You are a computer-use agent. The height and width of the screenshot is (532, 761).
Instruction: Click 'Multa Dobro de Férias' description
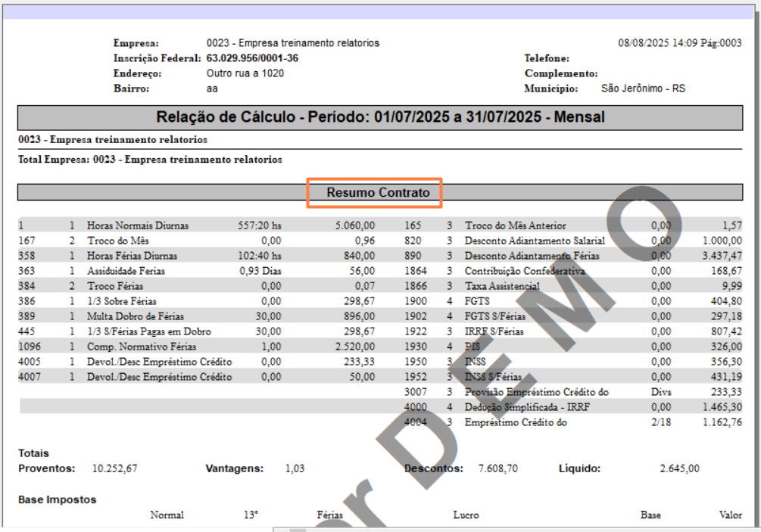coord(136,316)
